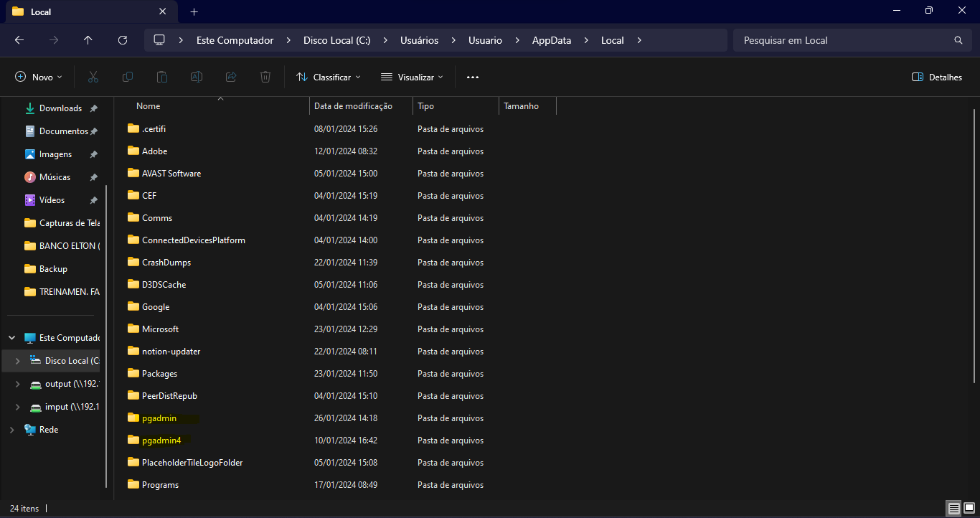
Task: Open the Classificar sort dropdown
Action: [x=328, y=77]
